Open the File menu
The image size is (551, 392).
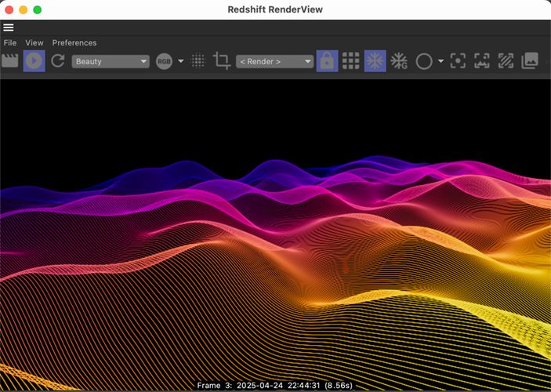pos(10,43)
